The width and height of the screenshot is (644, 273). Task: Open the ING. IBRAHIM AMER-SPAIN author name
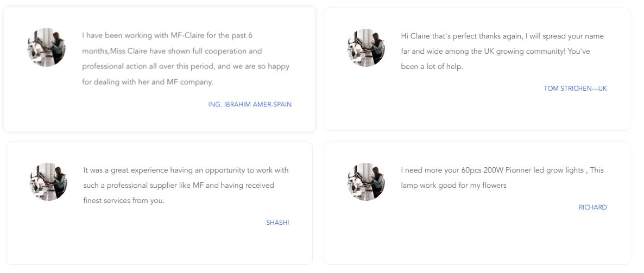pyautogui.click(x=250, y=105)
